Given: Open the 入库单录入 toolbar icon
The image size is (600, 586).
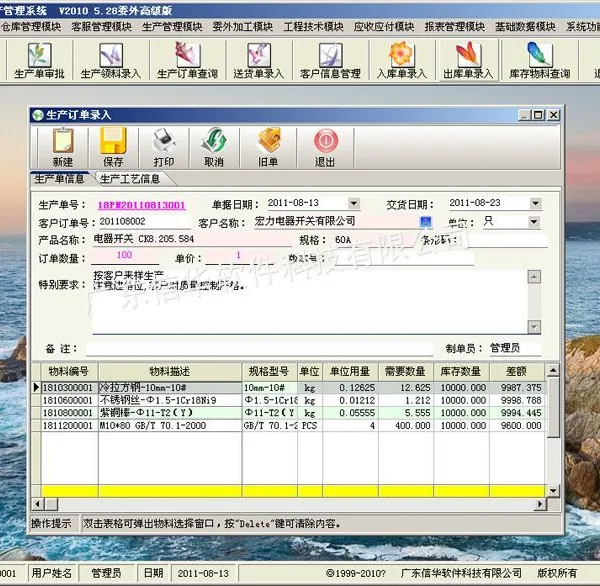Looking at the screenshot, I should pyautogui.click(x=401, y=60).
